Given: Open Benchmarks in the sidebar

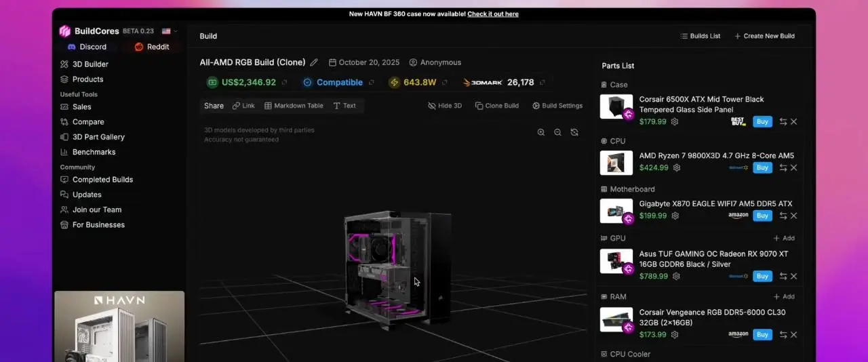Looking at the screenshot, I should coord(87,152).
